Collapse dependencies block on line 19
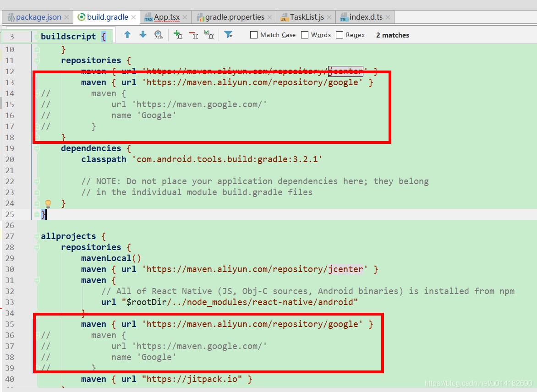The width and height of the screenshot is (537, 392). [x=37, y=148]
